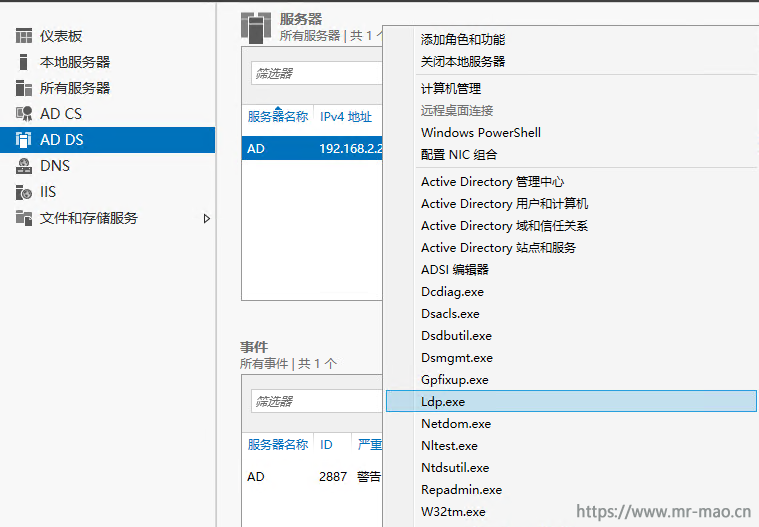Open 计算机管理 from context menu
759x527 pixels.
coord(451,89)
